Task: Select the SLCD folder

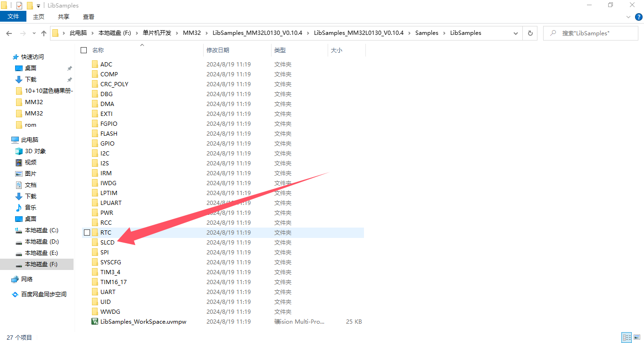Action: pyautogui.click(x=107, y=243)
